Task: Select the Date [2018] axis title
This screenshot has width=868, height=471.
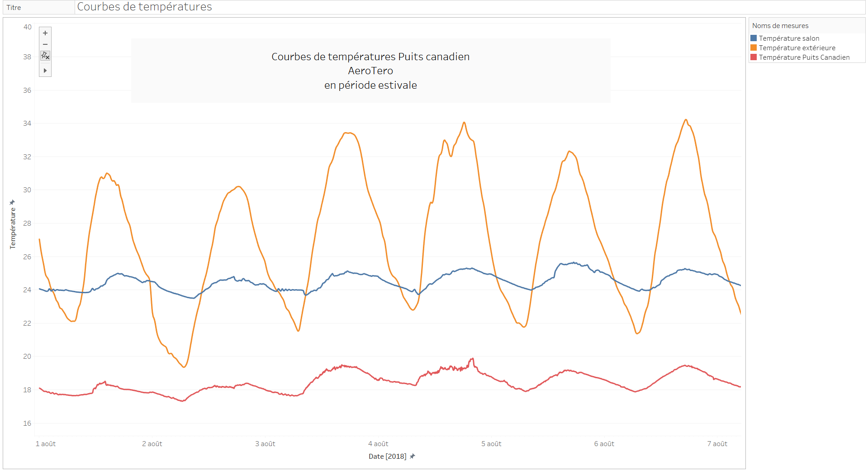Action: [387, 456]
